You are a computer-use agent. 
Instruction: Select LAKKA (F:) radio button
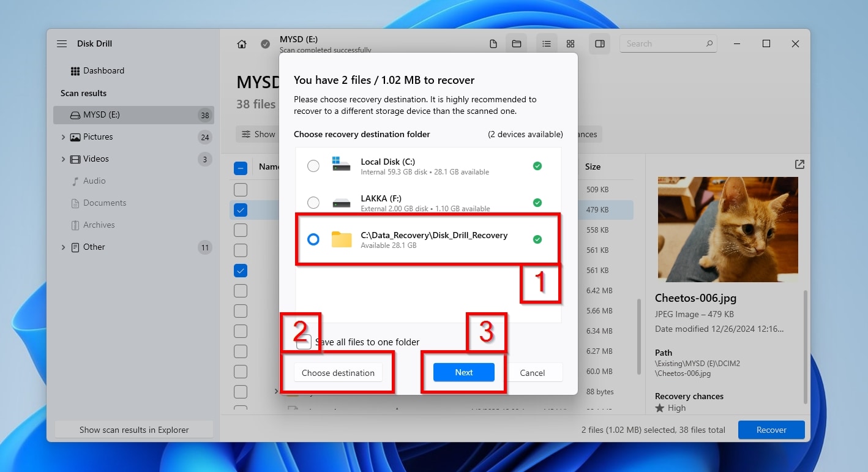click(x=313, y=203)
